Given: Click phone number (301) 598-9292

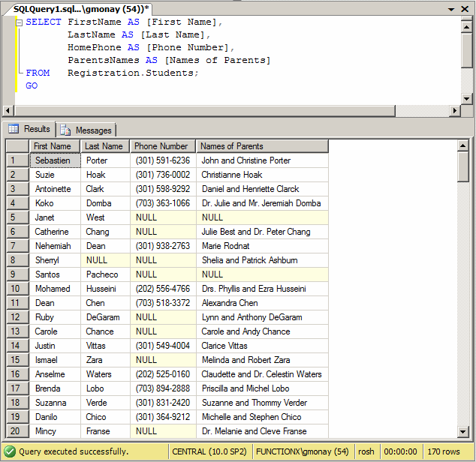Looking at the screenshot, I should (164, 189).
